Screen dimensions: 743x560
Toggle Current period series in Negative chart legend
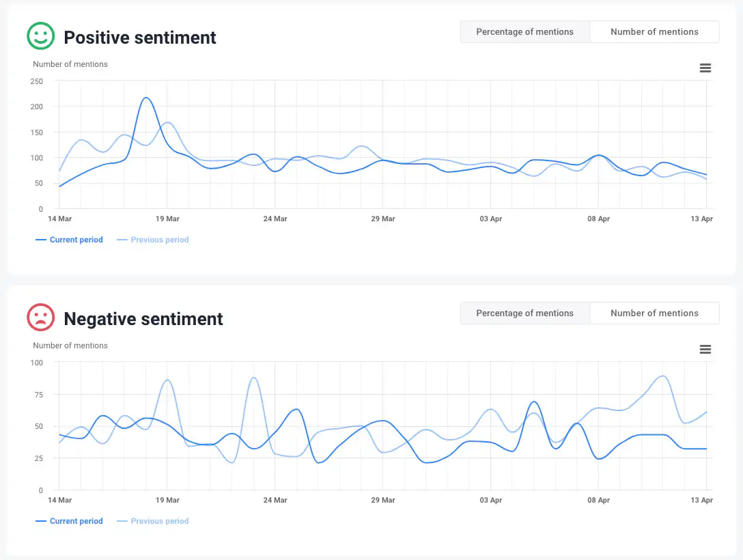69,521
